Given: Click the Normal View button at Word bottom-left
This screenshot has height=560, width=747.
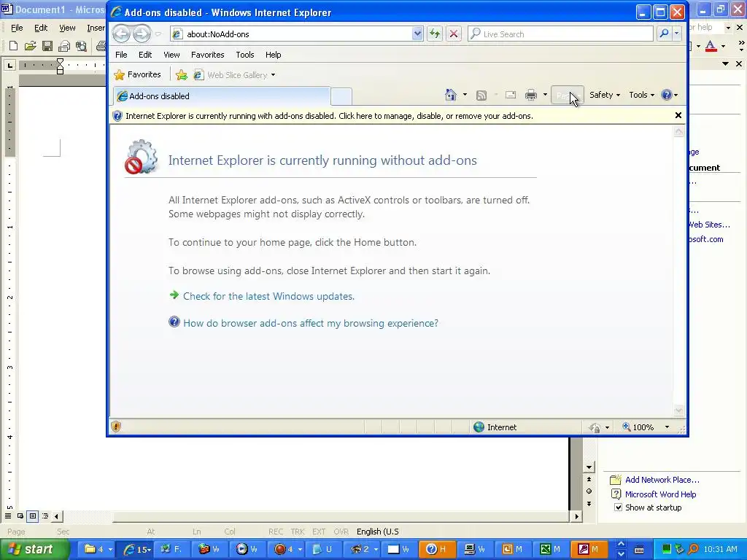Looking at the screenshot, I should tap(8, 516).
